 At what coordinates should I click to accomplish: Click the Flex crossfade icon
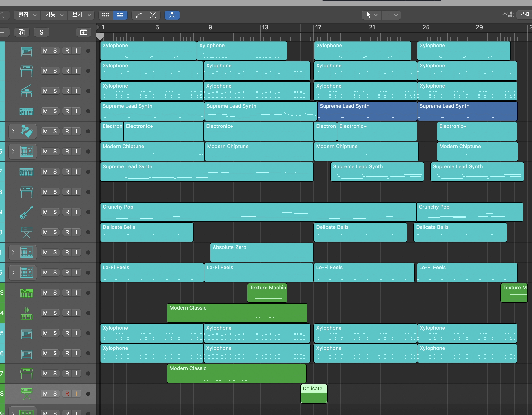point(153,15)
